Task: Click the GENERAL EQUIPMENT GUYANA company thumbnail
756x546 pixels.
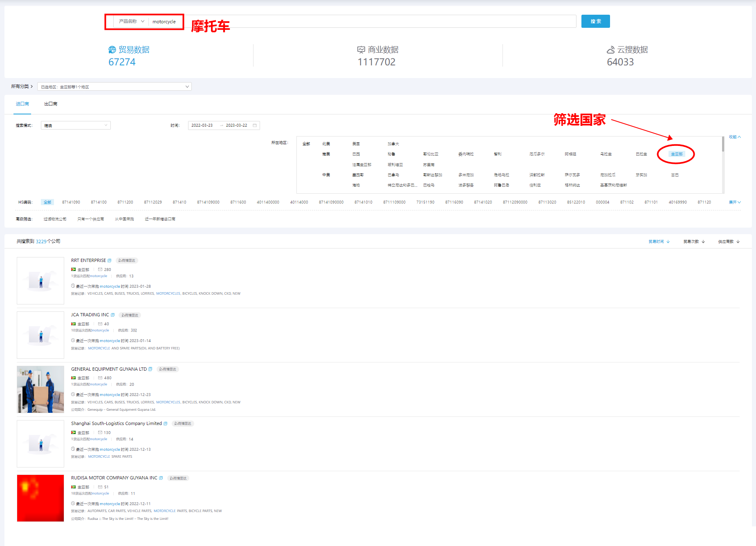Action: [40, 389]
